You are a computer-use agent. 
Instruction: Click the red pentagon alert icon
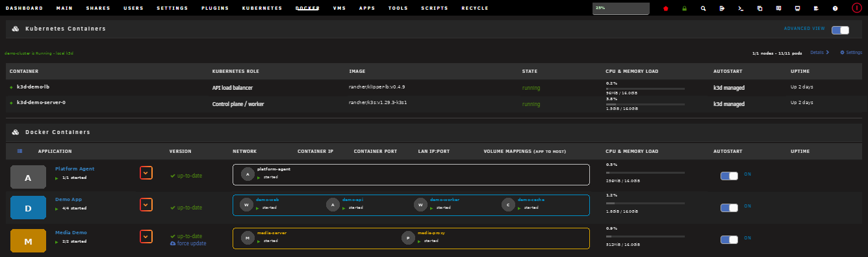click(666, 8)
